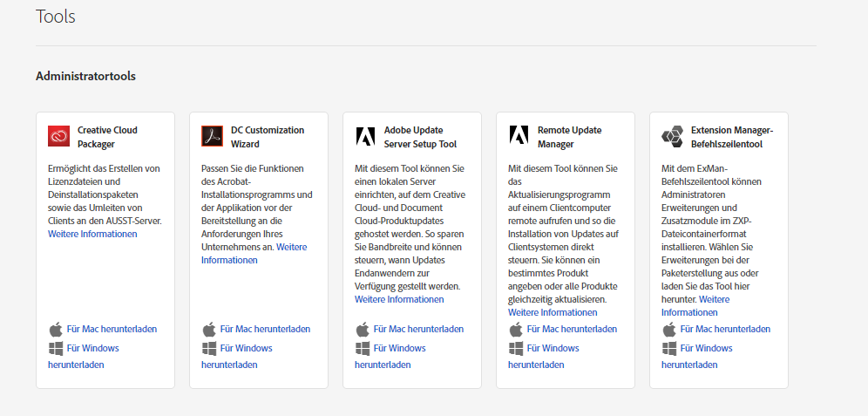Click Apple icon under Remote Update Manager
This screenshot has width=868, height=416.
coord(516,329)
